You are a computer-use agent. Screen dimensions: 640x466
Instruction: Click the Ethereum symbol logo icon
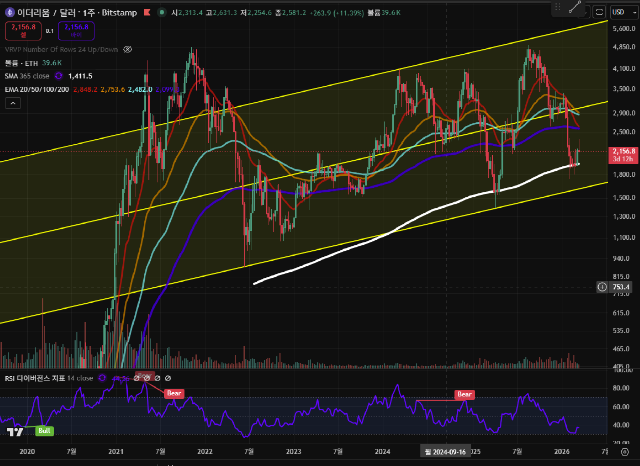click(9, 13)
